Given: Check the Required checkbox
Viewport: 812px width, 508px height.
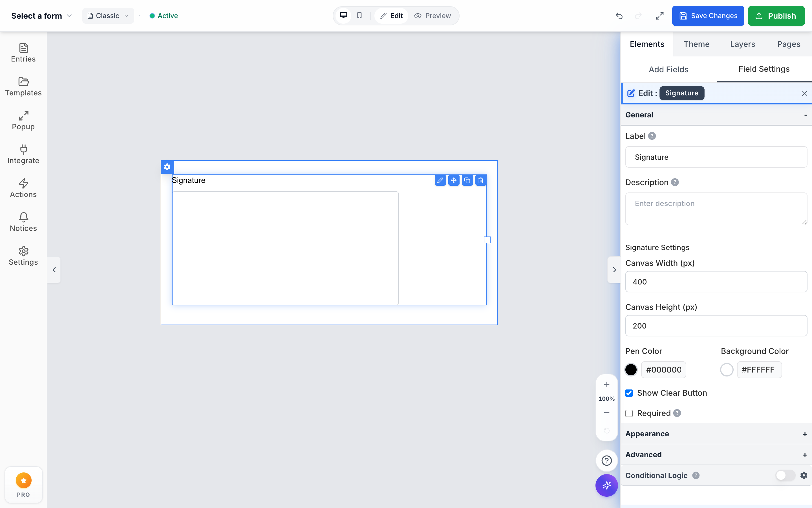Looking at the screenshot, I should point(629,413).
